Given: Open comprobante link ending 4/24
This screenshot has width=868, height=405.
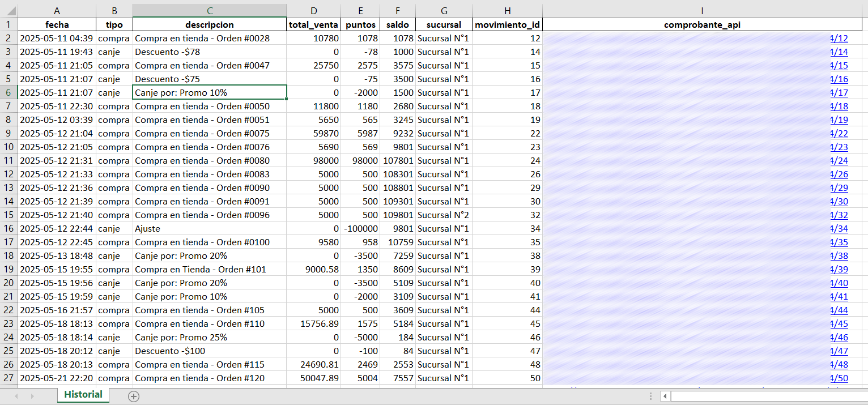Looking at the screenshot, I should coord(839,161).
